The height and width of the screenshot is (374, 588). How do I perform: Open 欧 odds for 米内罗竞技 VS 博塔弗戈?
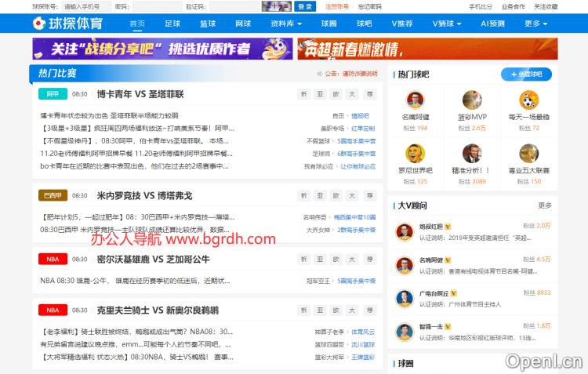tap(336, 195)
